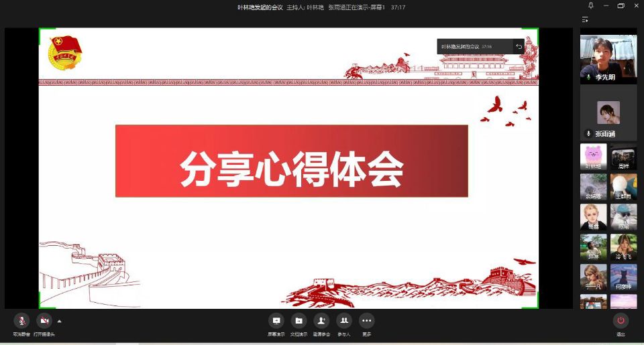This screenshot has height=345, width=644.
Task: Select 叶林艳's pink avatar thumbnail
Action: tap(593, 157)
